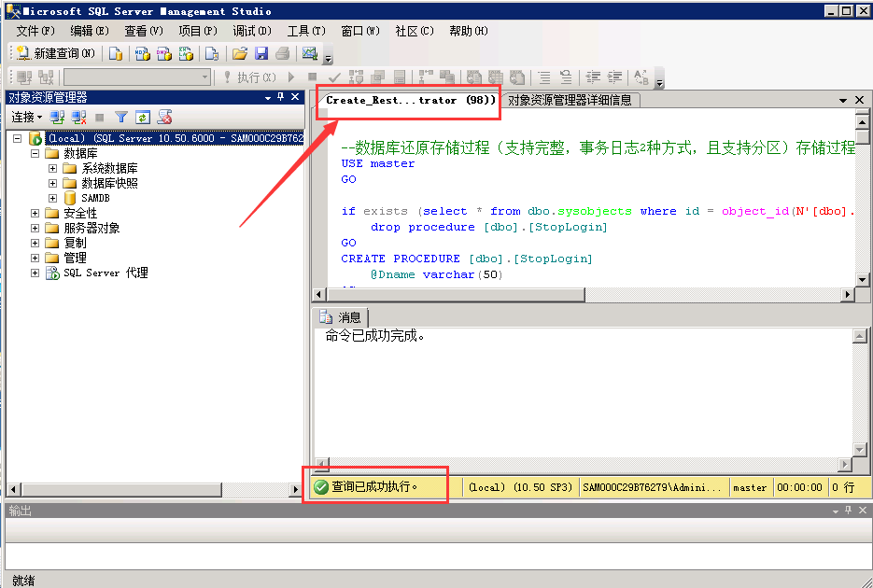Open the 调试(D) menu

pyautogui.click(x=252, y=31)
